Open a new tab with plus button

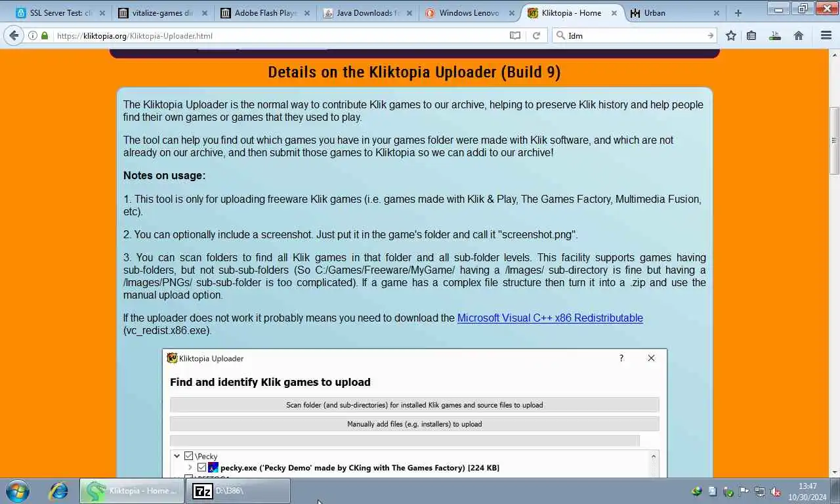738,13
